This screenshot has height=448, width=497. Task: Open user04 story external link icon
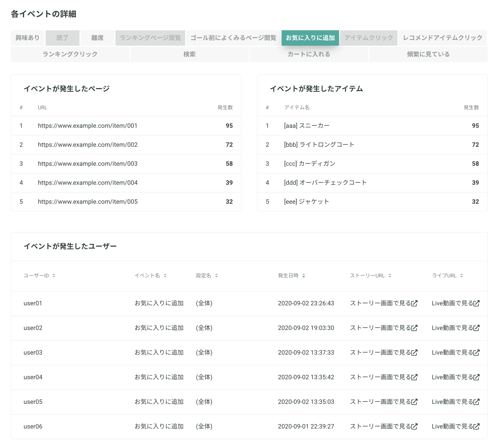point(414,377)
